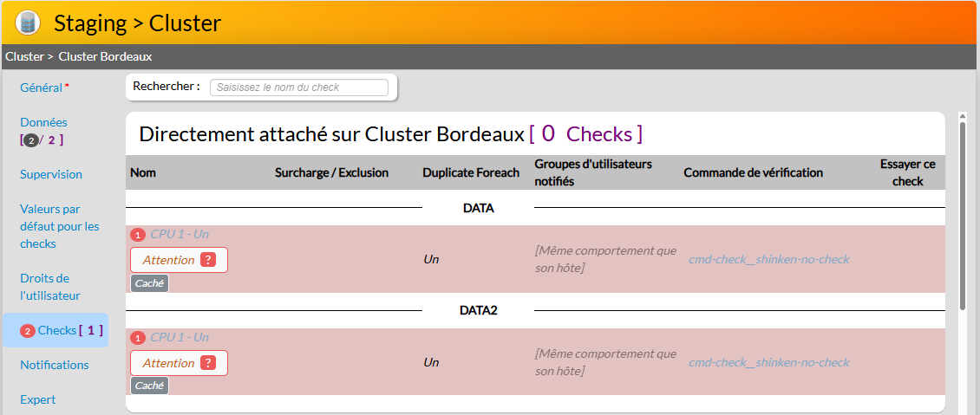Click the Caché tag in DATA2 row
The height and width of the screenshot is (415, 980).
(149, 386)
